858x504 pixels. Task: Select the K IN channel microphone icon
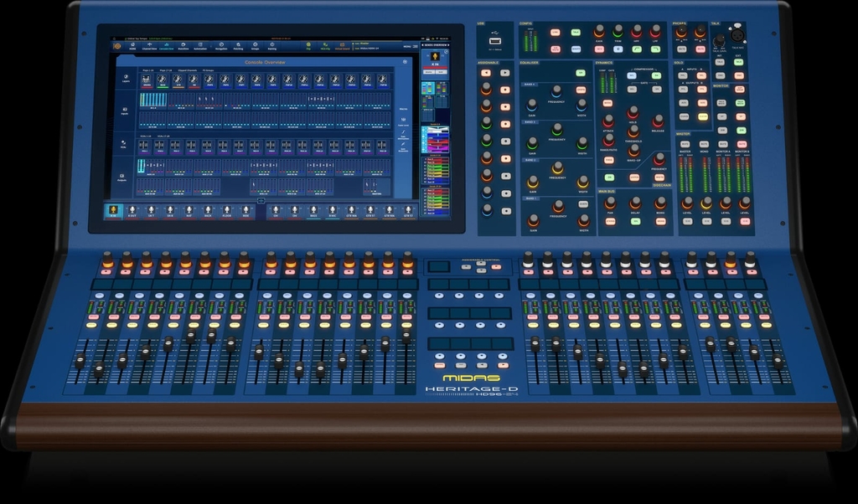[113, 210]
